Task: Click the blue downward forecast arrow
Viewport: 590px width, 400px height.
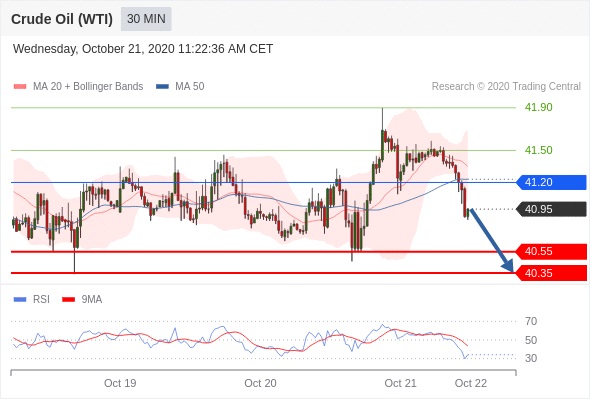Action: [x=491, y=240]
